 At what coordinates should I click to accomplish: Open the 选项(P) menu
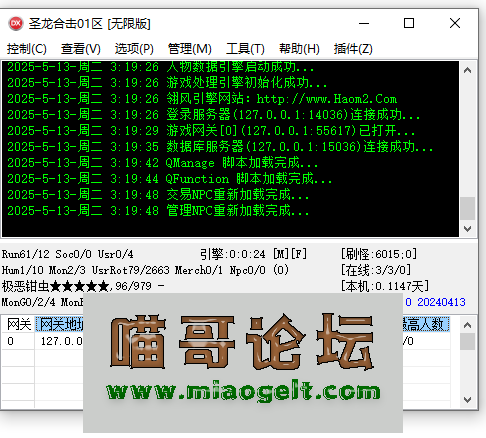[x=134, y=49]
